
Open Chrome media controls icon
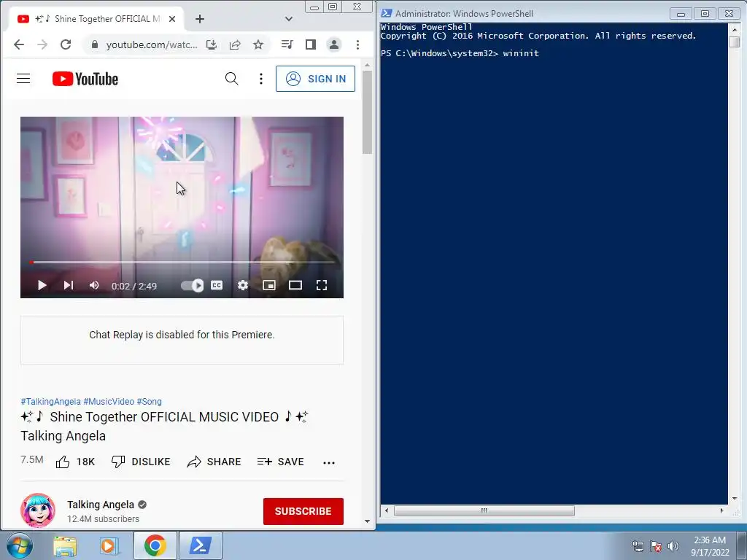287,44
